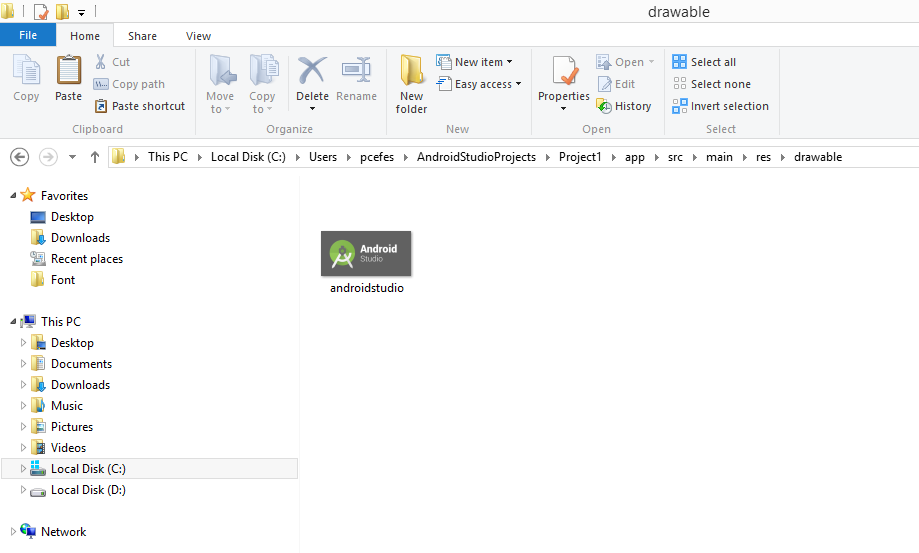Click Select all
Viewport: 919px width, 553px height.
[704, 62]
